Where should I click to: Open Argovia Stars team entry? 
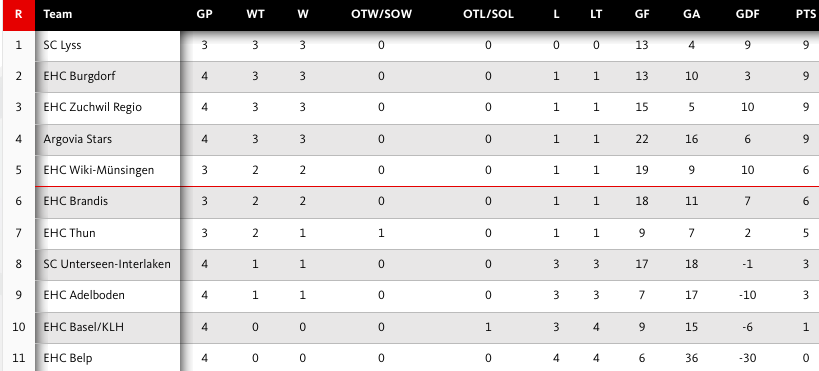pyautogui.click(x=78, y=139)
